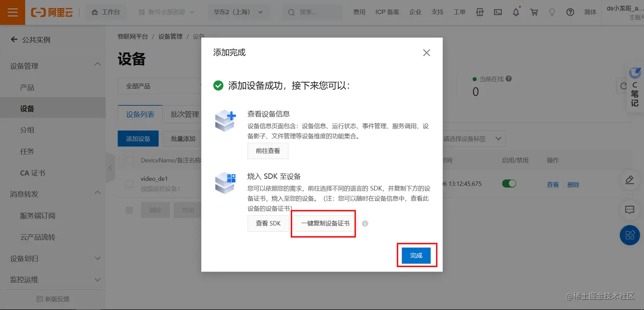This screenshot has width=644, height=310.
Task: Click the refresh icon beside 当前在线
Action: click(x=624, y=86)
